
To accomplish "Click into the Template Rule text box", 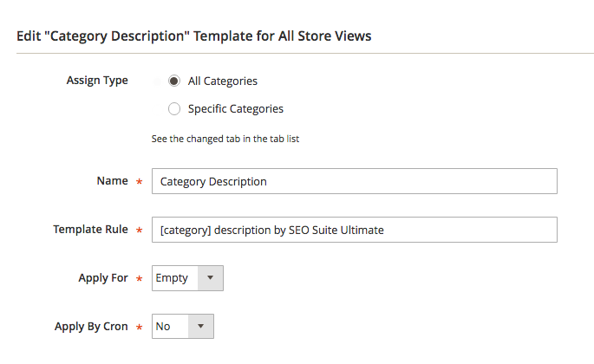I will pyautogui.click(x=354, y=230).
